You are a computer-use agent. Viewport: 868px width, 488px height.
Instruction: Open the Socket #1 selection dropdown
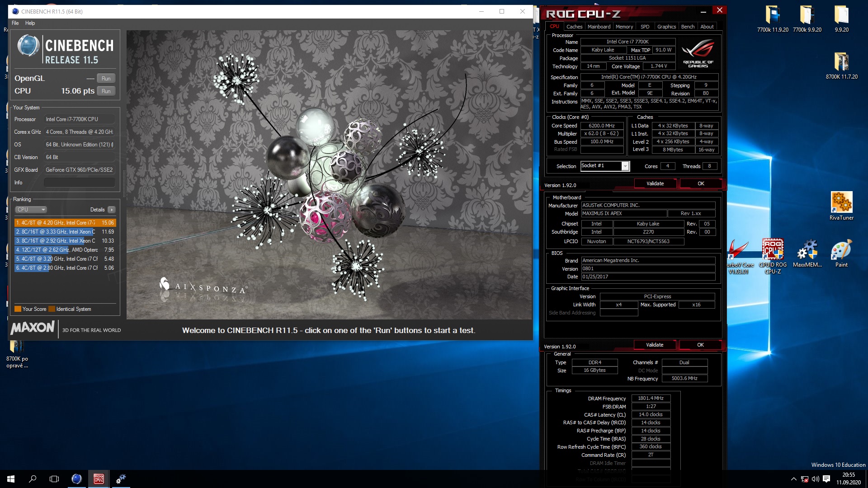click(x=605, y=166)
